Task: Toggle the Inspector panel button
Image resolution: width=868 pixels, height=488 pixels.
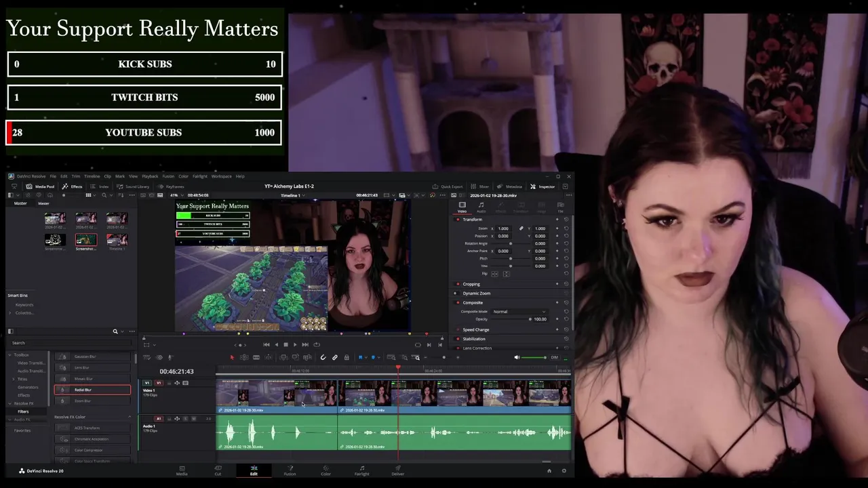Action: (x=542, y=186)
